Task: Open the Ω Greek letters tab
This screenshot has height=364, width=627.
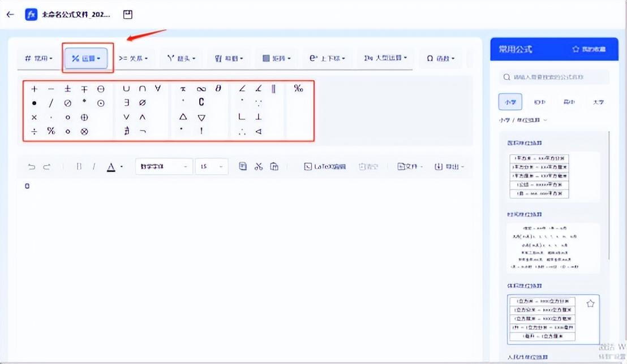Action: [441, 58]
